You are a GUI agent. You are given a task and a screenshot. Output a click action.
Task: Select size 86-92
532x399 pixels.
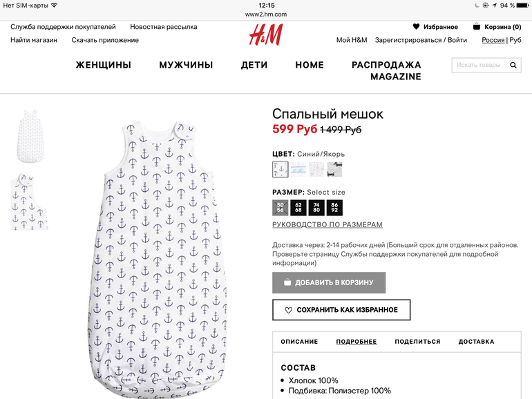(x=334, y=208)
